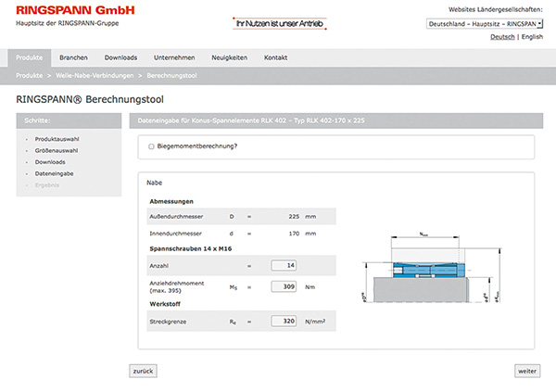Open the Produkte menu tab
The height and width of the screenshot is (392, 556).
coord(31,57)
